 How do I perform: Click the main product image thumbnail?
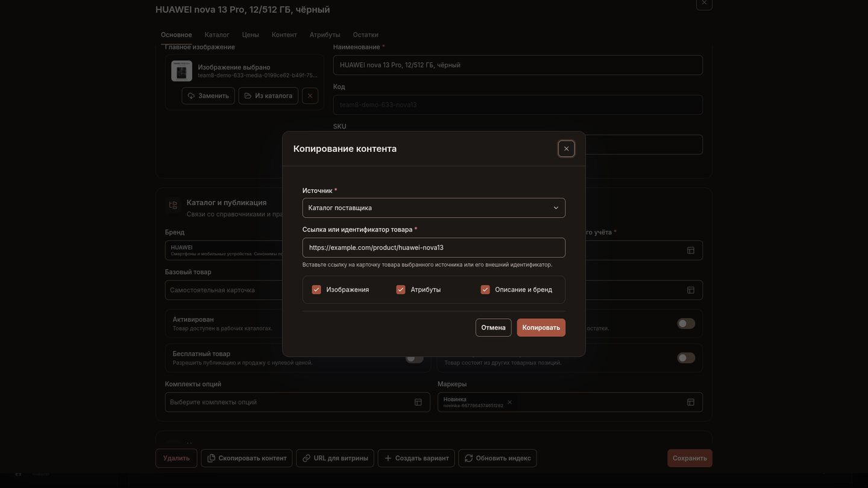(x=181, y=71)
